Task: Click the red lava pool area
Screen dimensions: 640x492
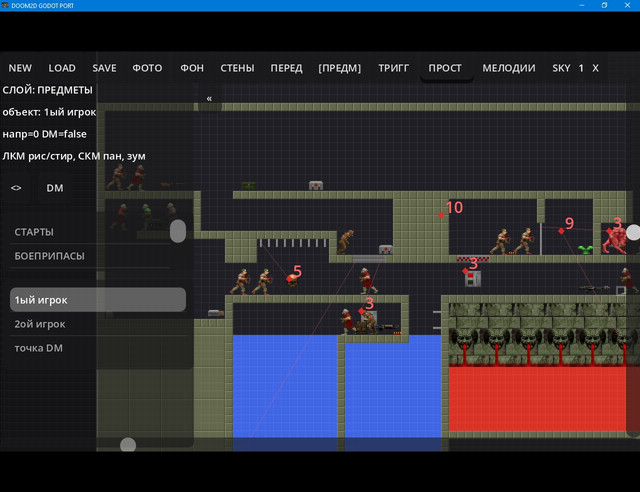Action: click(x=537, y=398)
